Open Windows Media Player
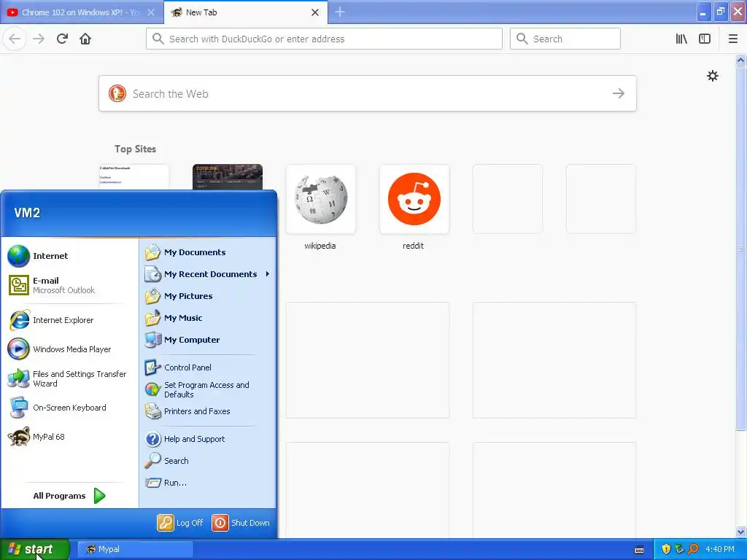 tap(69, 349)
